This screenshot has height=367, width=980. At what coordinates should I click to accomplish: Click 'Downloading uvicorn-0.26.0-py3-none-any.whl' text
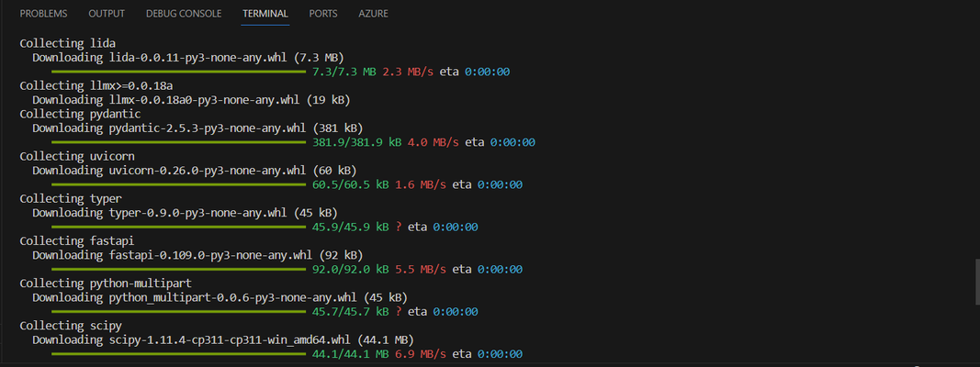(x=169, y=171)
